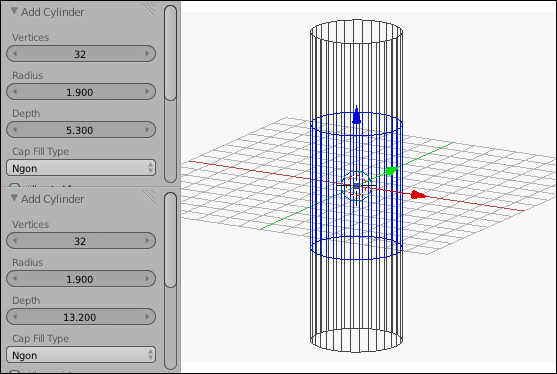Decrease Radius in the top panel
This screenshot has width=557, height=374.
15,92
